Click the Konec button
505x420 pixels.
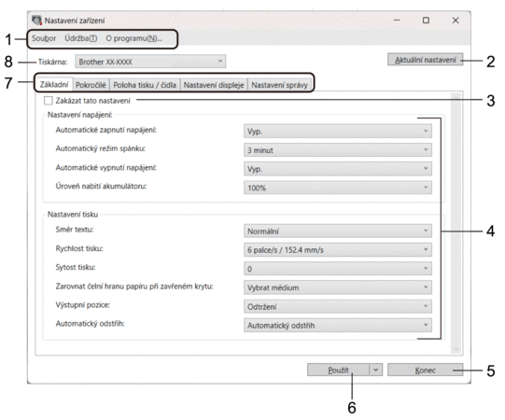(x=425, y=371)
